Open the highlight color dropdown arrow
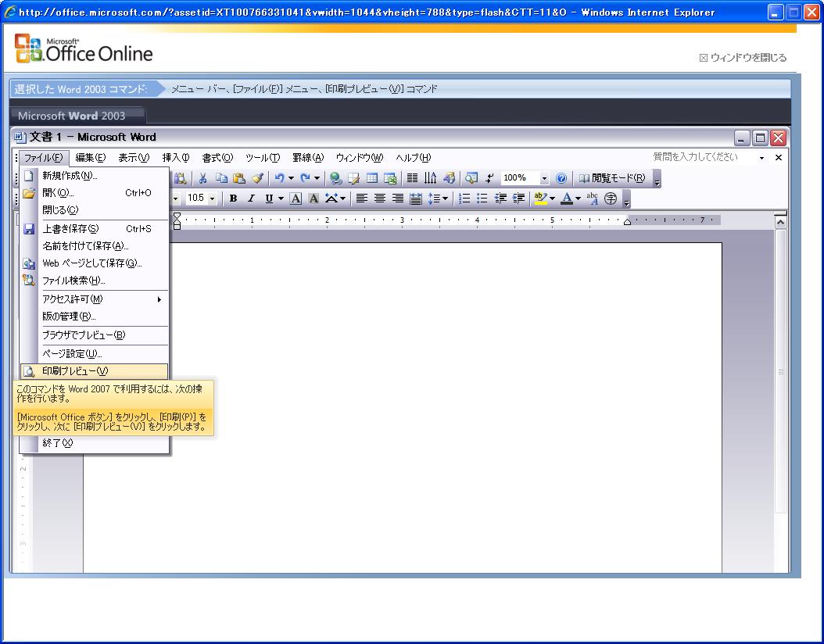The image size is (824, 644). 552,198
